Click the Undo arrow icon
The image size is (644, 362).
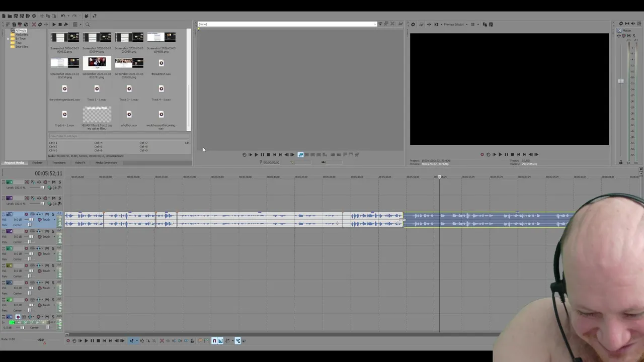pos(63,16)
